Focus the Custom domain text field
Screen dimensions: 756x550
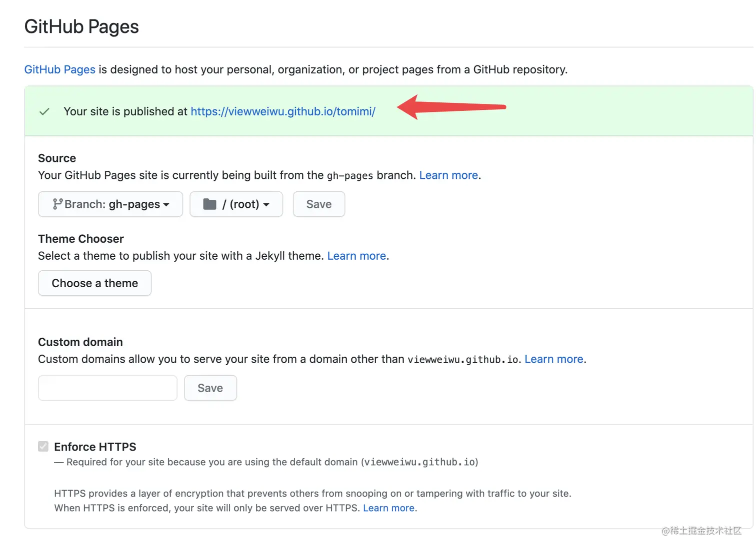click(107, 388)
